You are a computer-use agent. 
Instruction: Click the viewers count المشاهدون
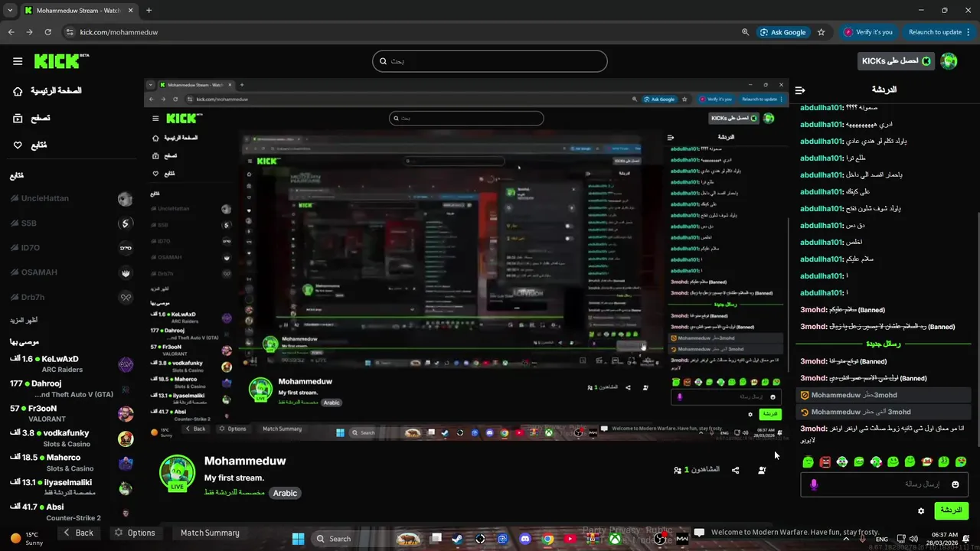pos(696,470)
